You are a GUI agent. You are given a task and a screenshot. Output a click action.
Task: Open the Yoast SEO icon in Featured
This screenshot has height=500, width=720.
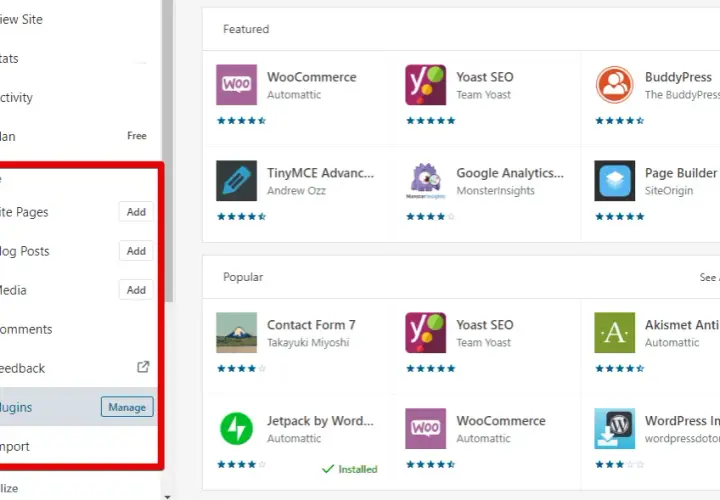[426, 85]
